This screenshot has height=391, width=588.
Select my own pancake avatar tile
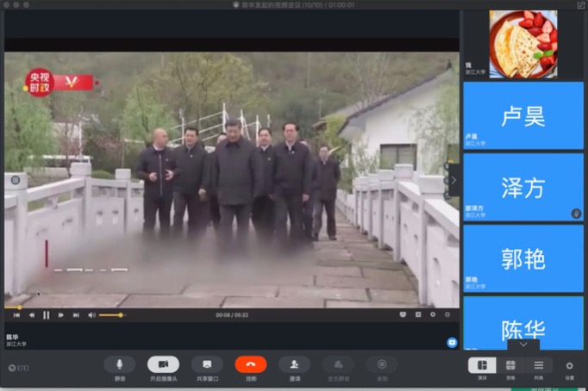click(x=523, y=44)
